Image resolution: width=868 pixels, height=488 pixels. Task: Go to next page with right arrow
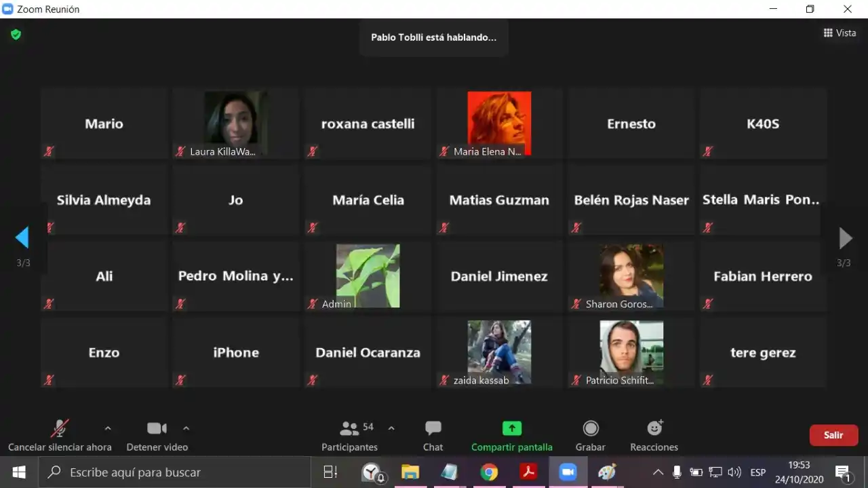click(845, 238)
